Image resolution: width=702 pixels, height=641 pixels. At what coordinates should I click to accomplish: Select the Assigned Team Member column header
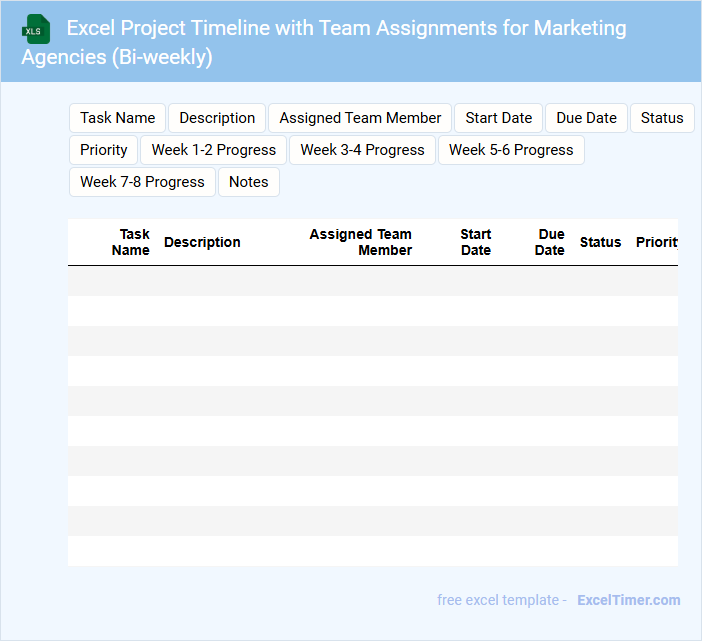pos(362,242)
